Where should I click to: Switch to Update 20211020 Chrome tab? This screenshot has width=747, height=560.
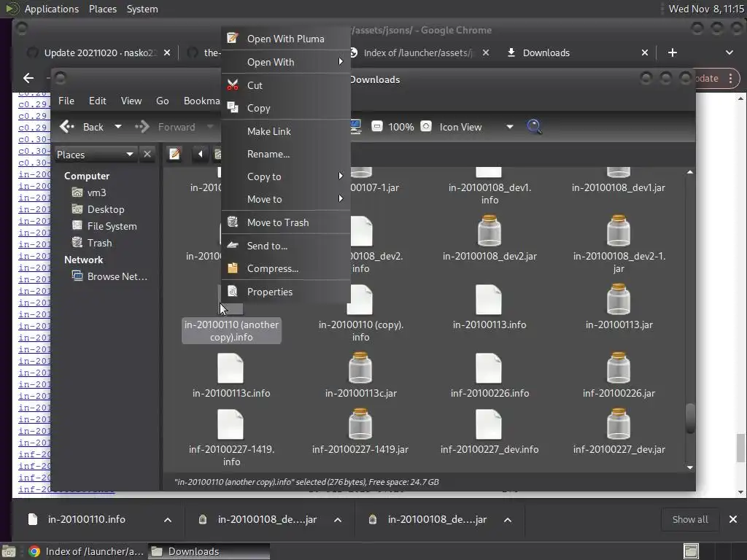coord(98,52)
